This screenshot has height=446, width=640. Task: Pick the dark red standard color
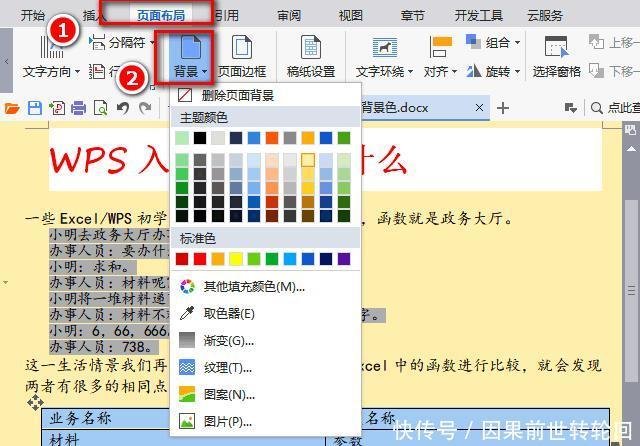tap(182, 259)
